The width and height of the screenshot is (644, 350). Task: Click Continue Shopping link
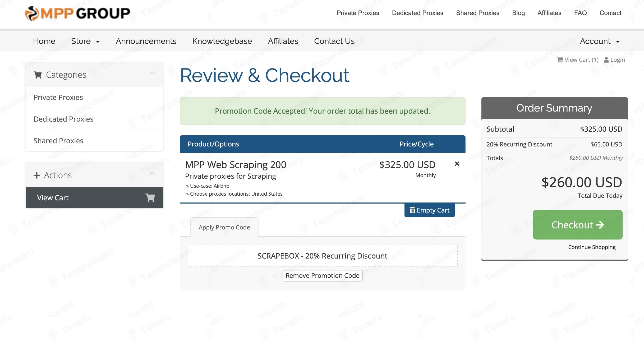coord(592,247)
